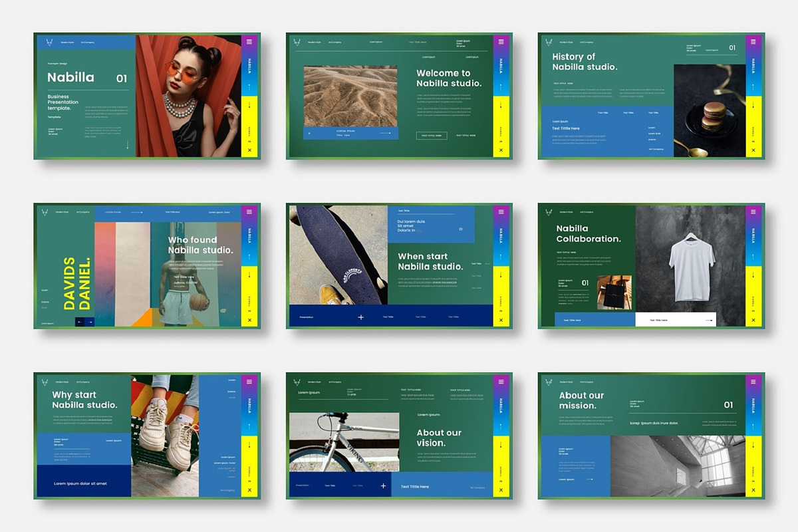Open hamburger menu on the Nabilla title slide
This screenshot has width=798, height=532.
[249, 42]
